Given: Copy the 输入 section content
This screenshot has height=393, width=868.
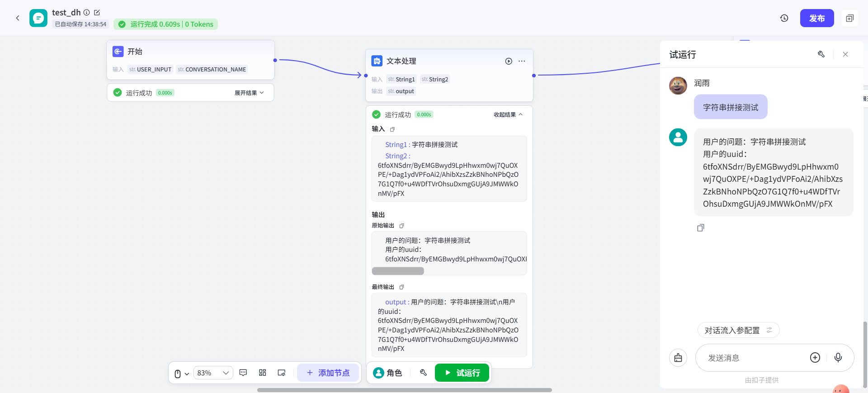Looking at the screenshot, I should [392, 129].
